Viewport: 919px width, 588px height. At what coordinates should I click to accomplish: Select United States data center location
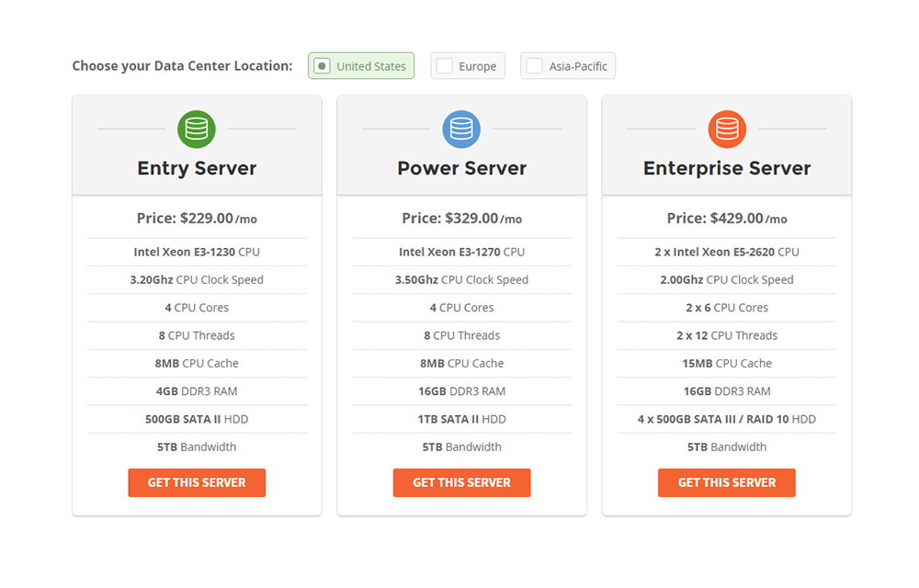[361, 65]
